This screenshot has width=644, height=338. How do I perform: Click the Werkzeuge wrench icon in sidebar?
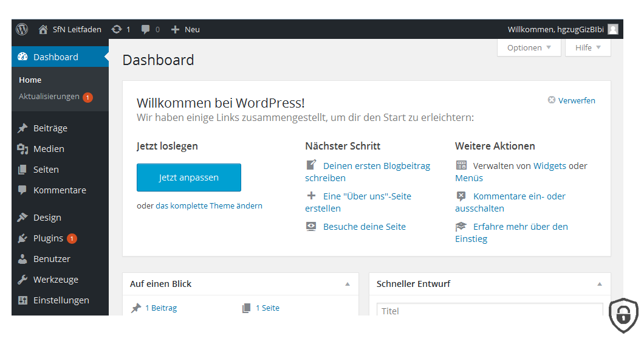click(x=22, y=279)
